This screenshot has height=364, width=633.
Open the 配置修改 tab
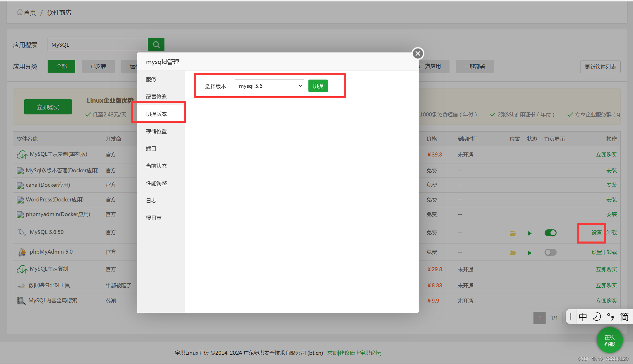(x=161, y=97)
